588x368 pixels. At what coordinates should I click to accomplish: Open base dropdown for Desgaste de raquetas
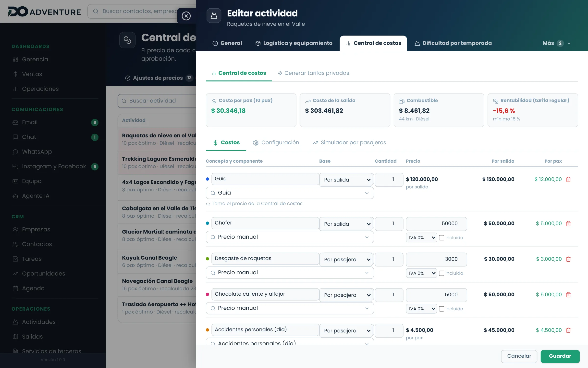point(346,260)
